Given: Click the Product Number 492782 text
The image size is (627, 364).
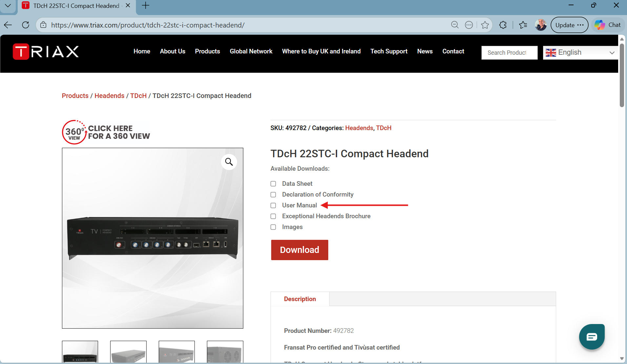Looking at the screenshot, I should coord(319,331).
